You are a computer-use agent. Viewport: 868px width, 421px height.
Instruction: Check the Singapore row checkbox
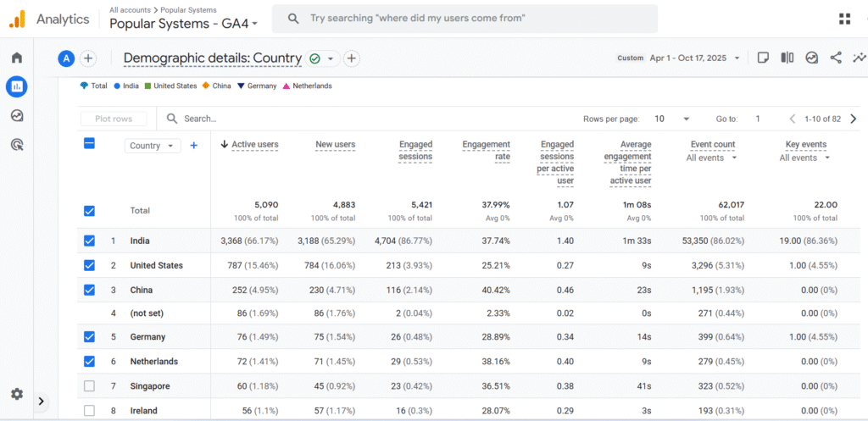[90, 386]
